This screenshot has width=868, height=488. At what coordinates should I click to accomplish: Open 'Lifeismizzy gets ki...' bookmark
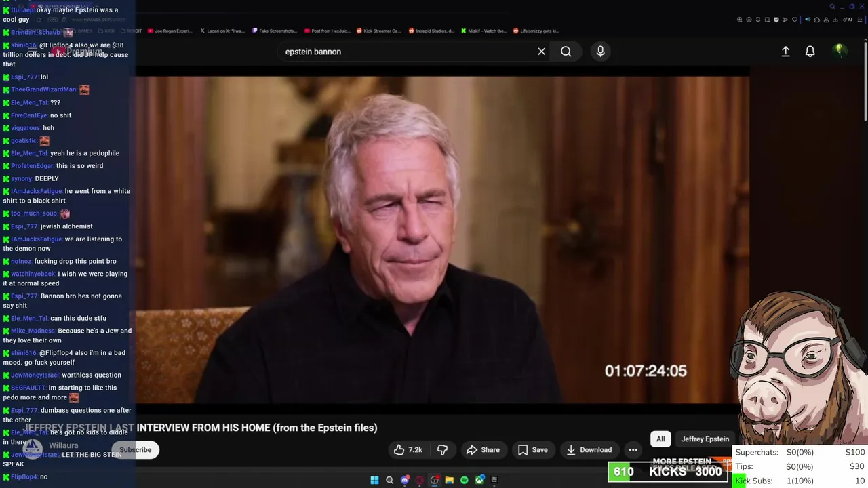536,30
